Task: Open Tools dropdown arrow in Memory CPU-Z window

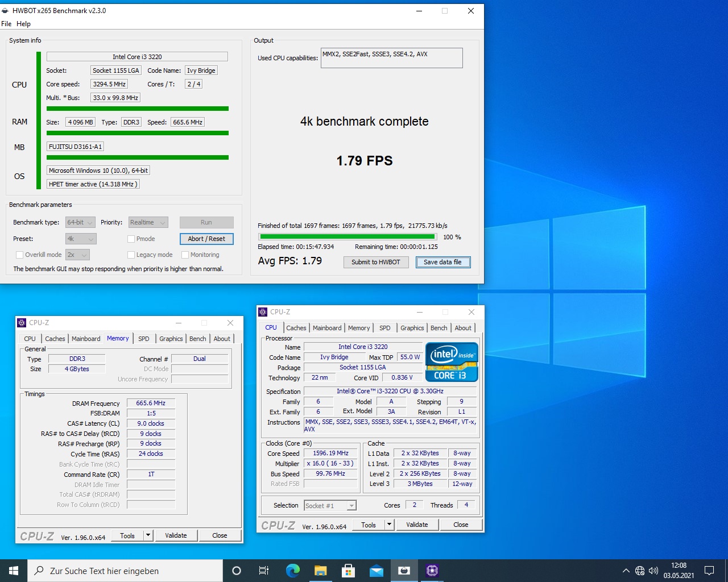Action: (x=148, y=535)
